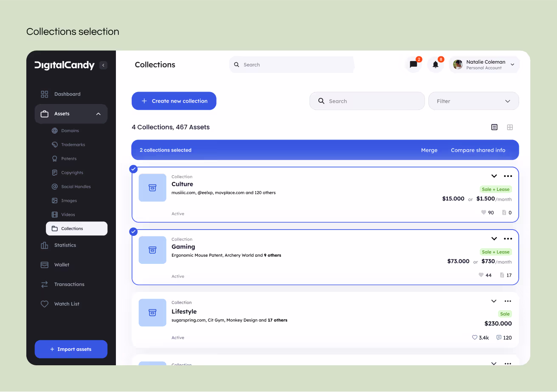This screenshot has width=557, height=392.
Task: Switch to grid view for collections
Action: click(x=510, y=127)
